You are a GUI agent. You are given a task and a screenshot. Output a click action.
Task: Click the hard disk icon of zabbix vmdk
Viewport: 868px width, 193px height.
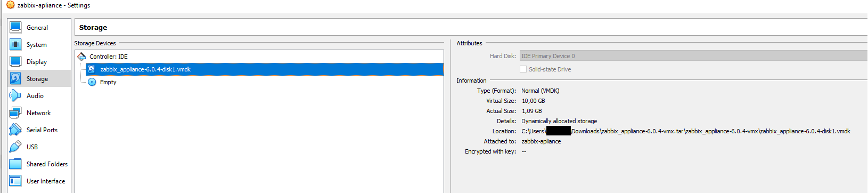92,69
